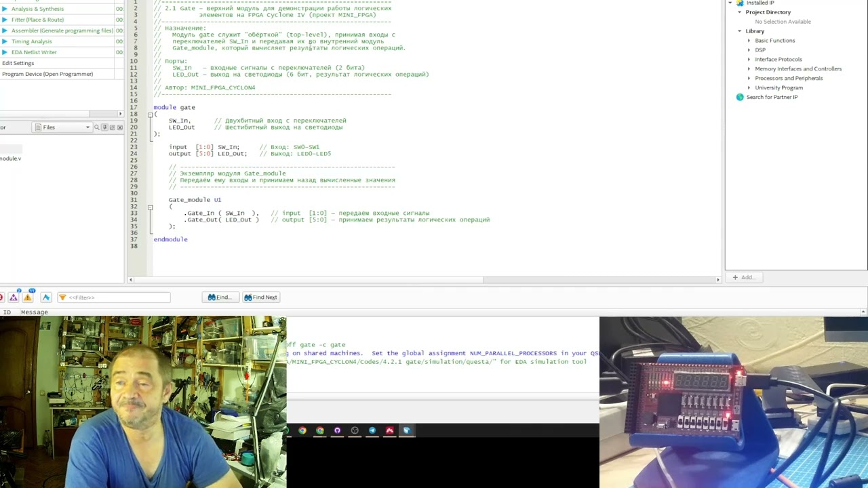
Task: Collapse the Installed IP tree node
Action: [x=730, y=3]
